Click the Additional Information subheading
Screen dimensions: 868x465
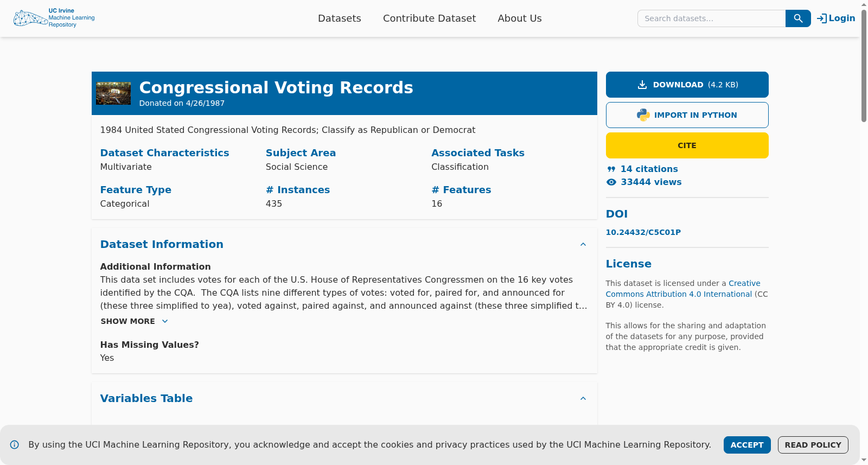click(x=156, y=267)
